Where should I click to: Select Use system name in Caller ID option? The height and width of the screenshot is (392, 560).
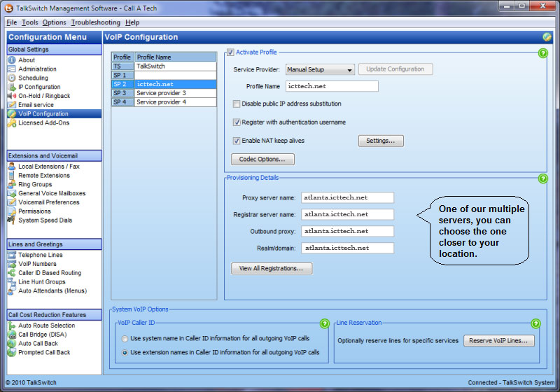pos(125,339)
